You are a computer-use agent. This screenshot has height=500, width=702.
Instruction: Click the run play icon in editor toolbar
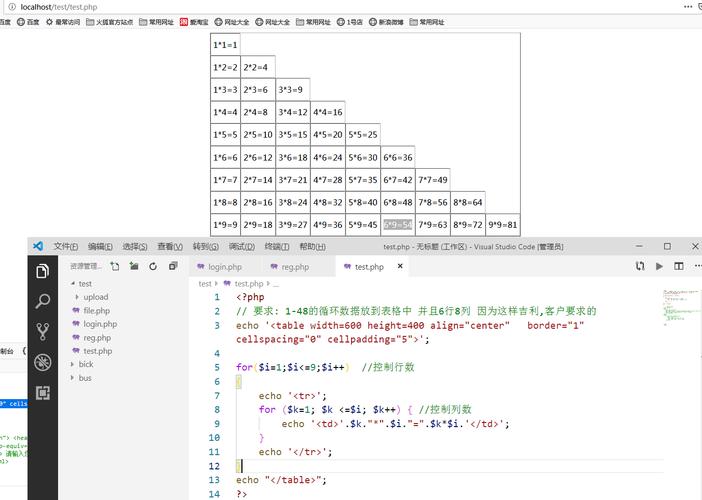coord(659,266)
